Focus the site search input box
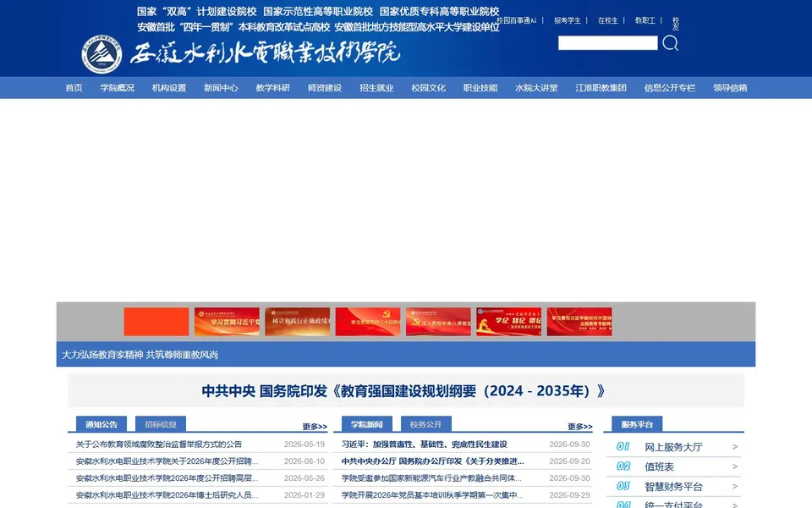This screenshot has width=812, height=508. pos(608,43)
